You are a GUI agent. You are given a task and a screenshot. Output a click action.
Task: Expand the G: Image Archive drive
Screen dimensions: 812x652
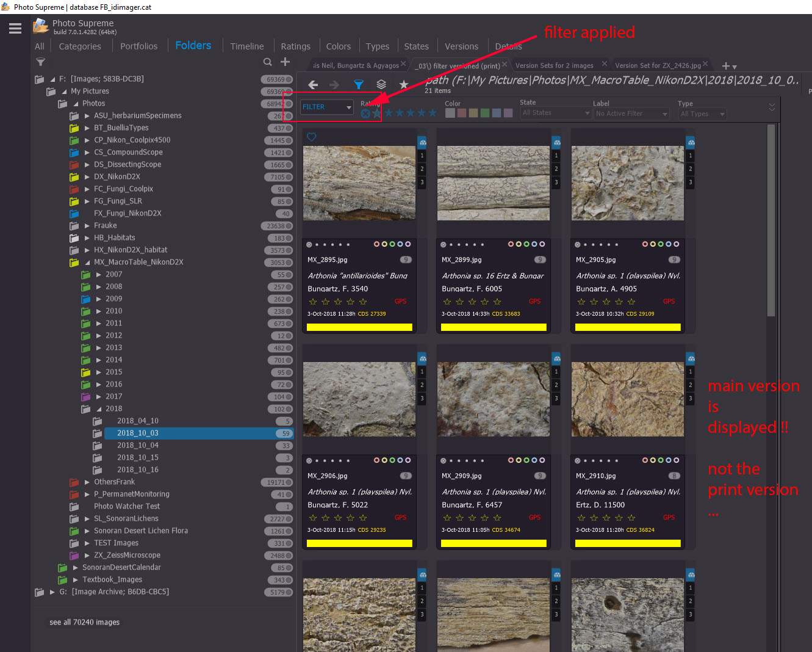(x=52, y=592)
